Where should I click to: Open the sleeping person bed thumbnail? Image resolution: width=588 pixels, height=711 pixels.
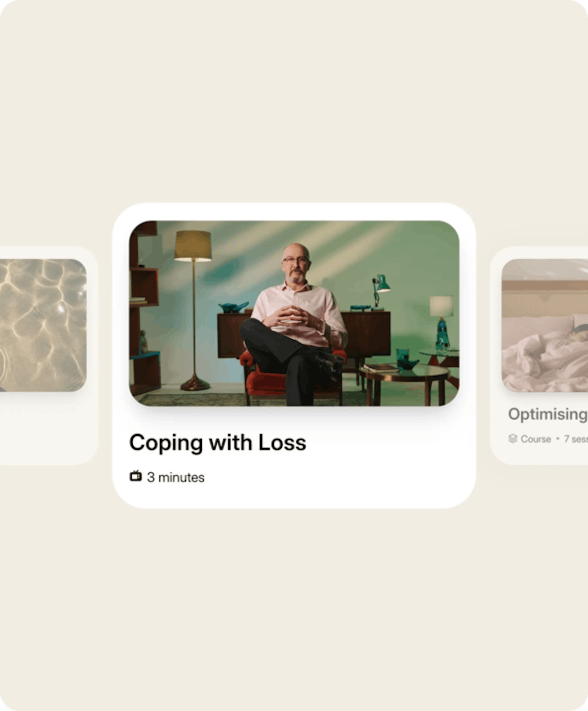[x=545, y=325]
